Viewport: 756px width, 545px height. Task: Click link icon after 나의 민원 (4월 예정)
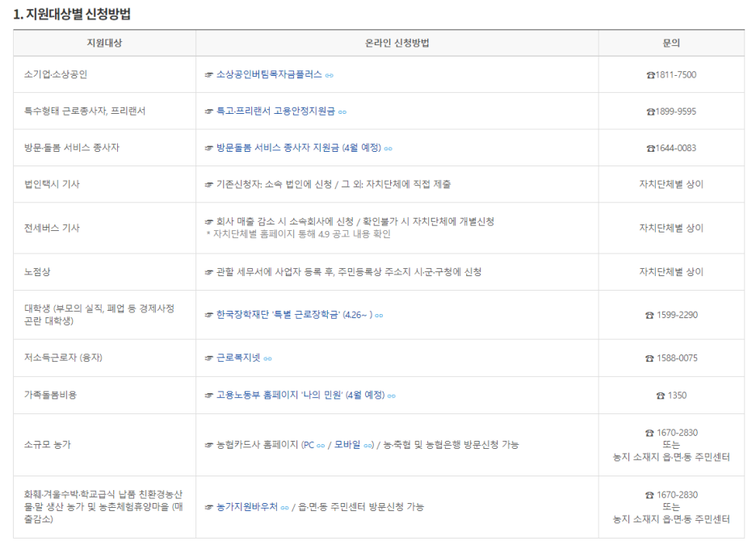[x=392, y=396]
